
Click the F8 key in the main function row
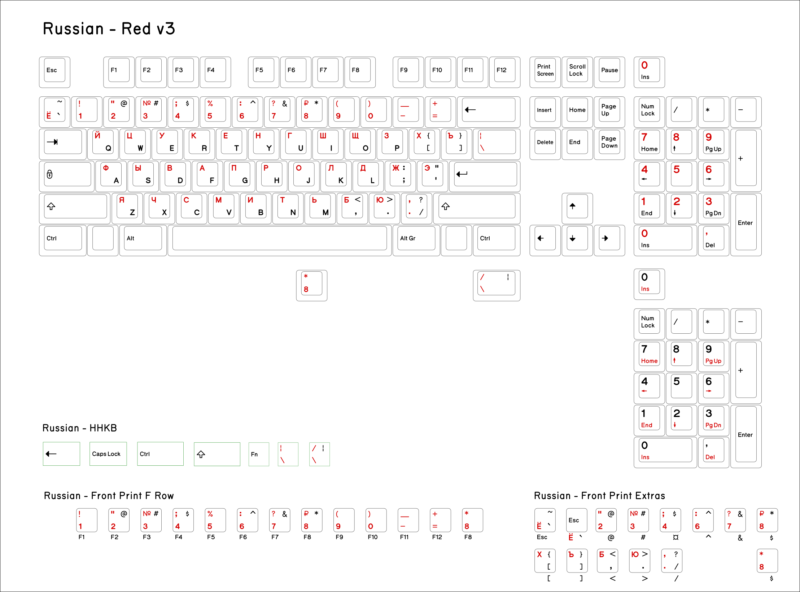tap(360, 72)
